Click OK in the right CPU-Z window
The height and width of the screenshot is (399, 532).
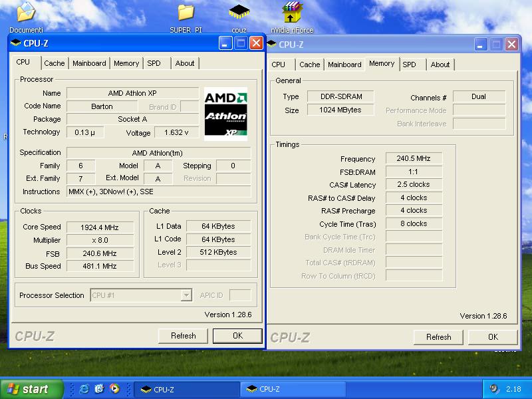click(493, 337)
